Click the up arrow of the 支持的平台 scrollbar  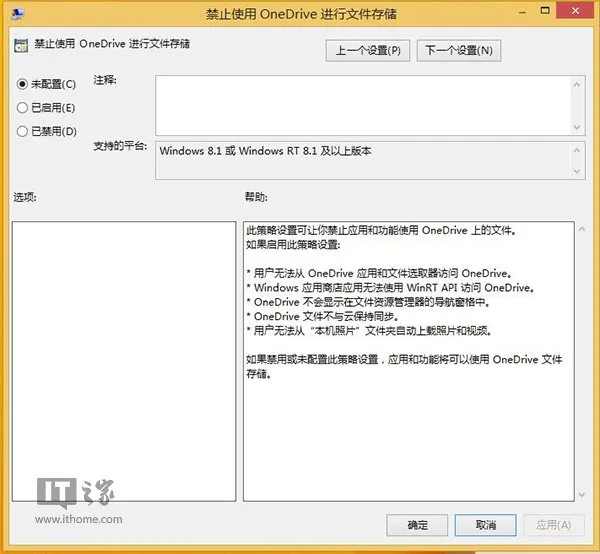coord(577,151)
